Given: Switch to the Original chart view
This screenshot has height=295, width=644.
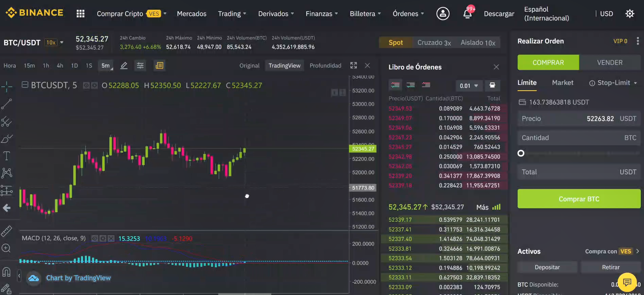Looking at the screenshot, I should (x=249, y=66).
